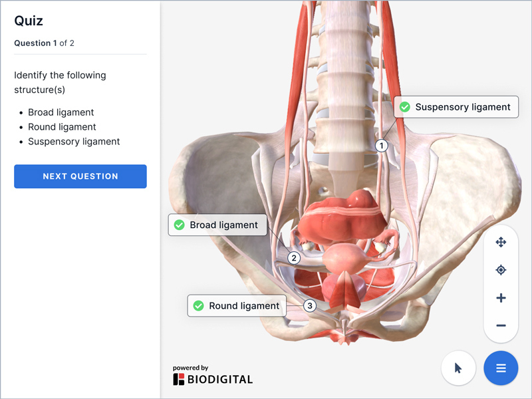Zoom in with the plus icon
532x399 pixels.
[501, 298]
